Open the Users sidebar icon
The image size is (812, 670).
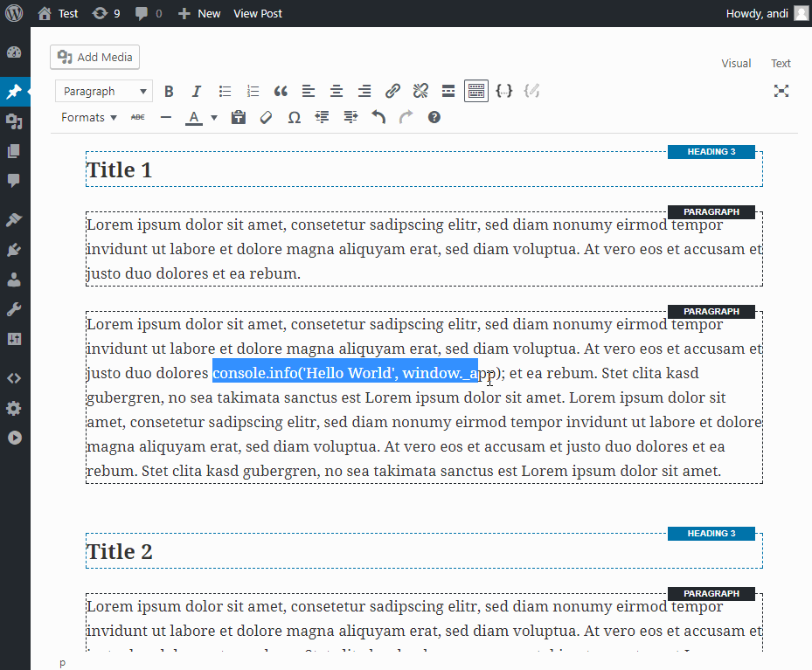pyautogui.click(x=14, y=280)
